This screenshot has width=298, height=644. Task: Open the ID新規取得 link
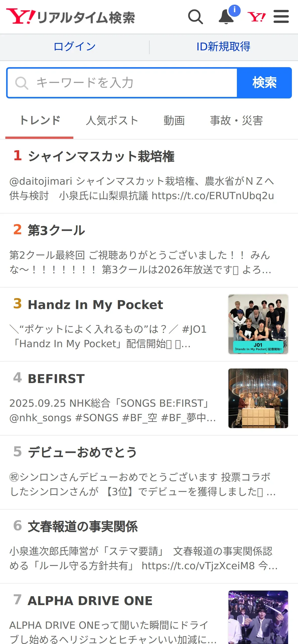coord(223,47)
